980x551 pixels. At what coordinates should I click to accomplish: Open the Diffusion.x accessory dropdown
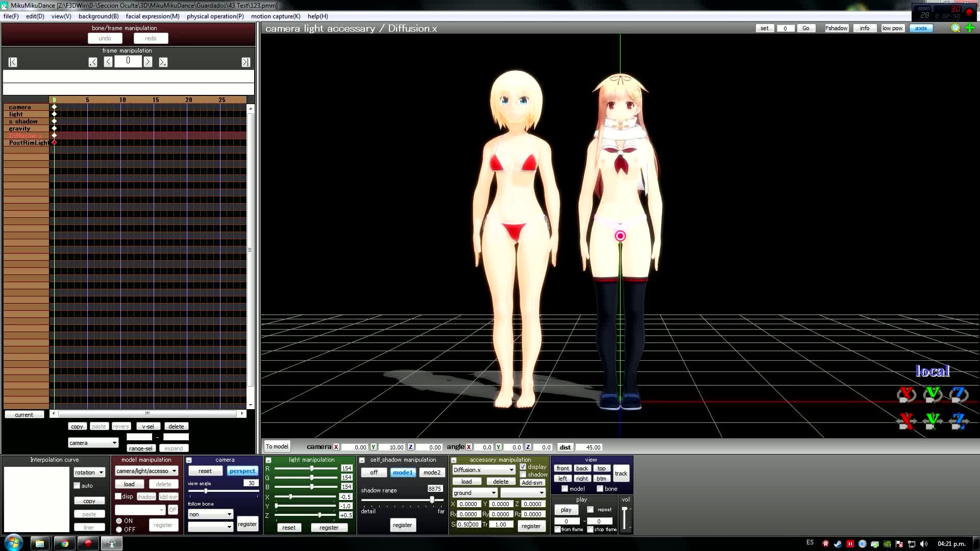click(511, 470)
